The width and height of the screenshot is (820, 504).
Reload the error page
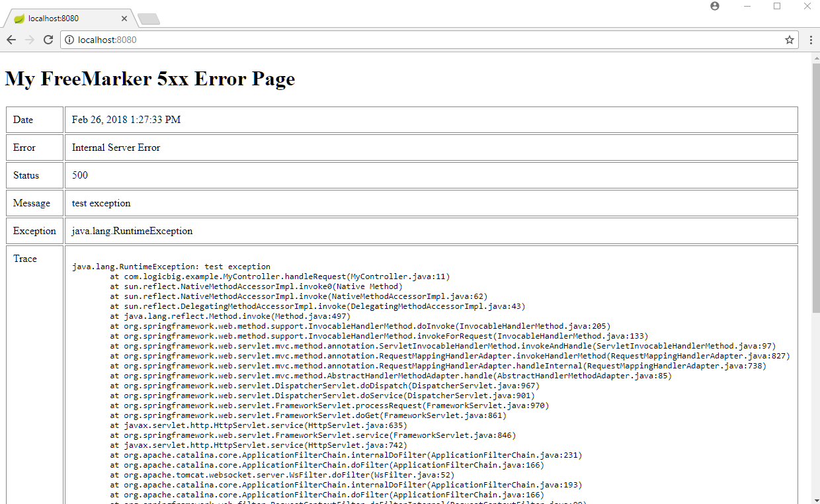[x=48, y=40]
